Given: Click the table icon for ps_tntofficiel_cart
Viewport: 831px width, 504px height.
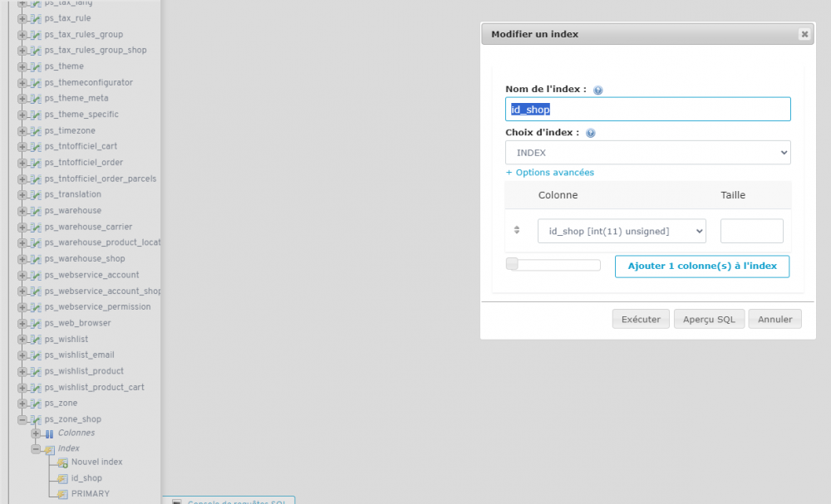Looking at the screenshot, I should [x=36, y=147].
